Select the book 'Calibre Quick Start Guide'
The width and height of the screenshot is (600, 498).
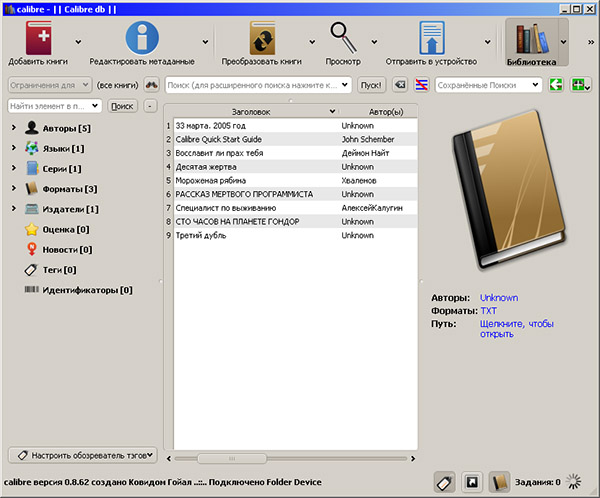click(x=218, y=140)
